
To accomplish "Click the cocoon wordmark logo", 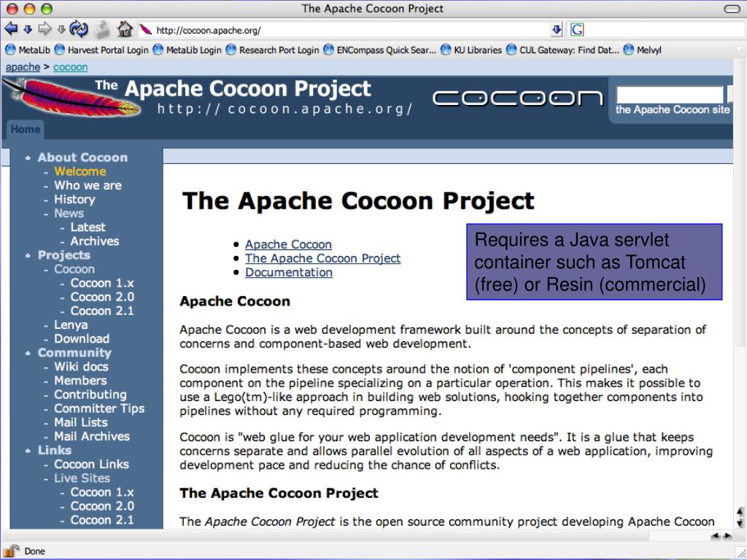I will pyautogui.click(x=518, y=98).
